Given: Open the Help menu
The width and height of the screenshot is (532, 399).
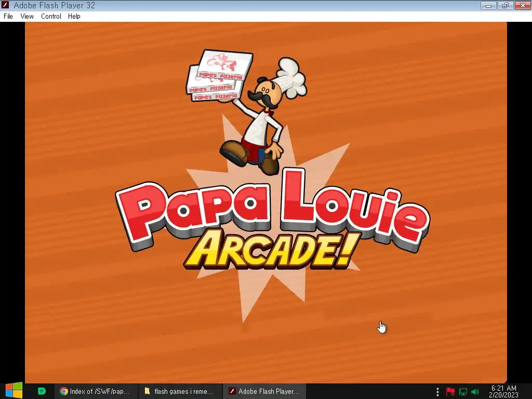Looking at the screenshot, I should pos(74,16).
